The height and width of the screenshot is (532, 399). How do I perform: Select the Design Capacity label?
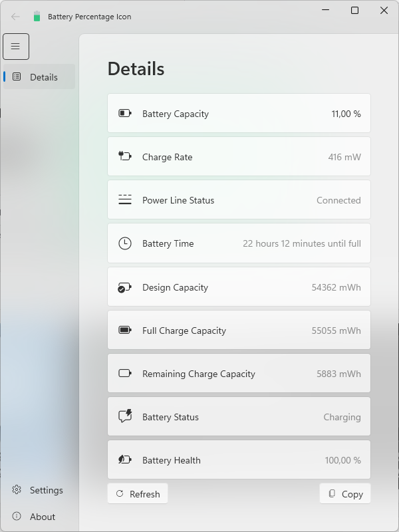175,288
